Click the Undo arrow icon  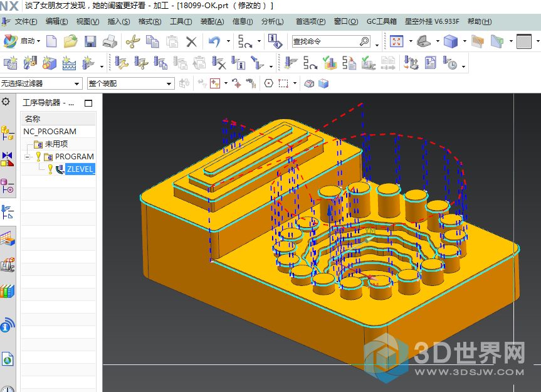[214, 41]
